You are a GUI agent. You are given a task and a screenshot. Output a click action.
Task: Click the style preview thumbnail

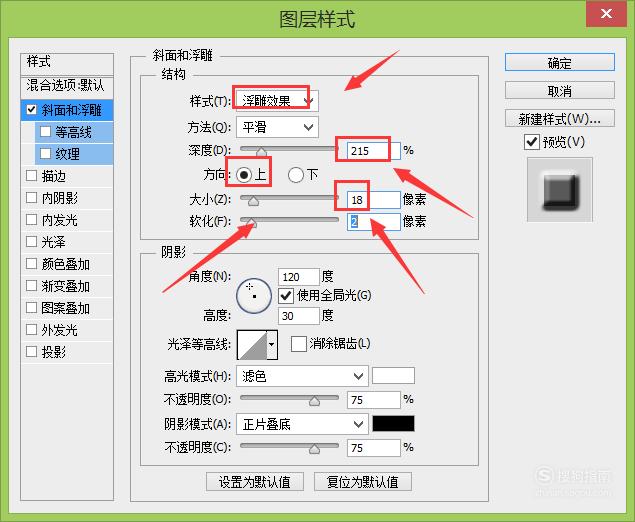click(x=560, y=190)
